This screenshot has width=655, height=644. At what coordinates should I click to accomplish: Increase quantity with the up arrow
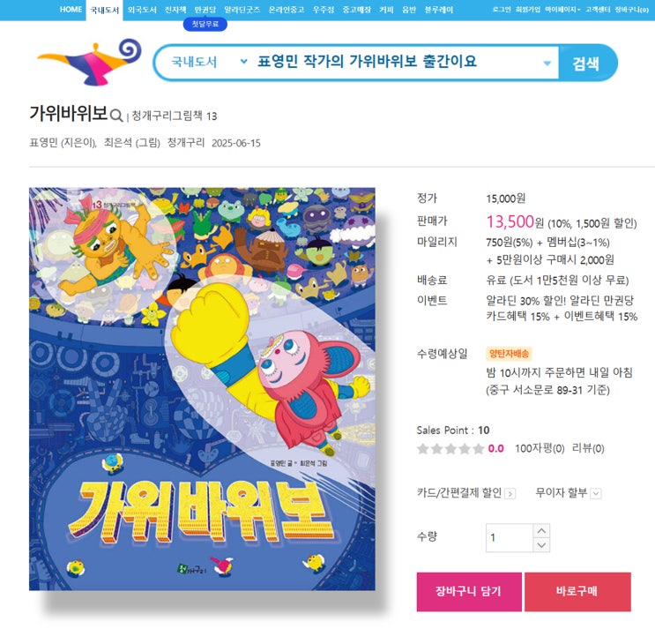[x=541, y=531]
